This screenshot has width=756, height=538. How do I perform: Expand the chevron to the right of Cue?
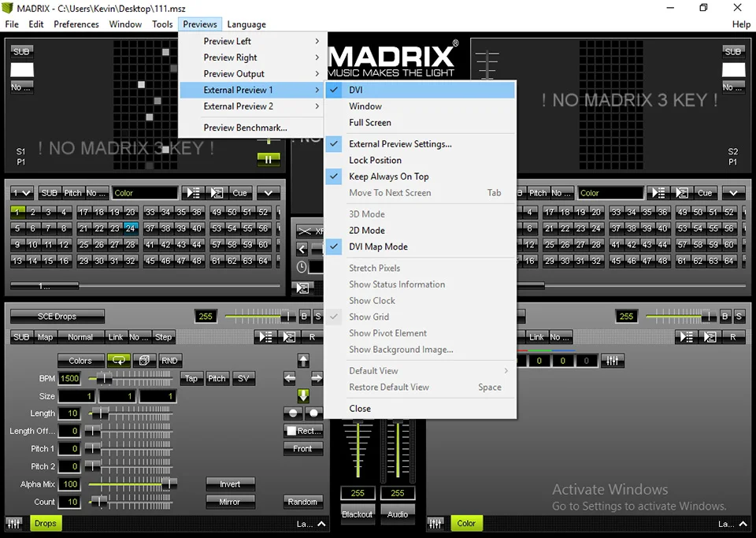point(268,192)
